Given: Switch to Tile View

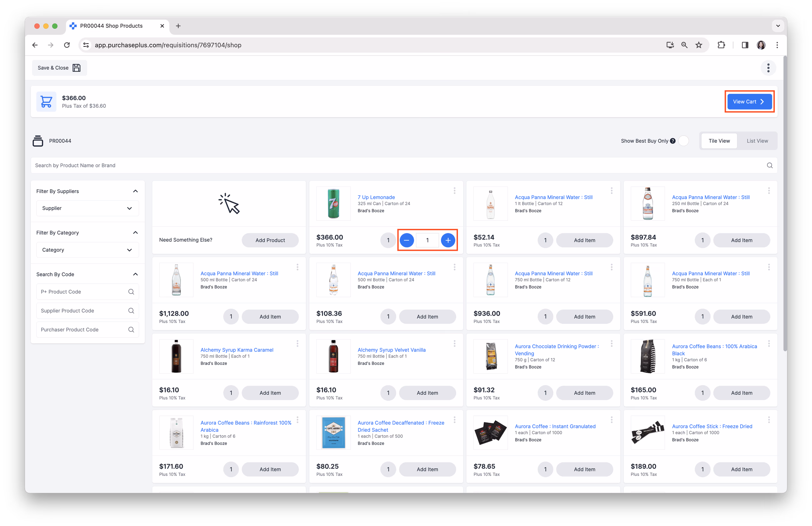Looking at the screenshot, I should click(719, 141).
